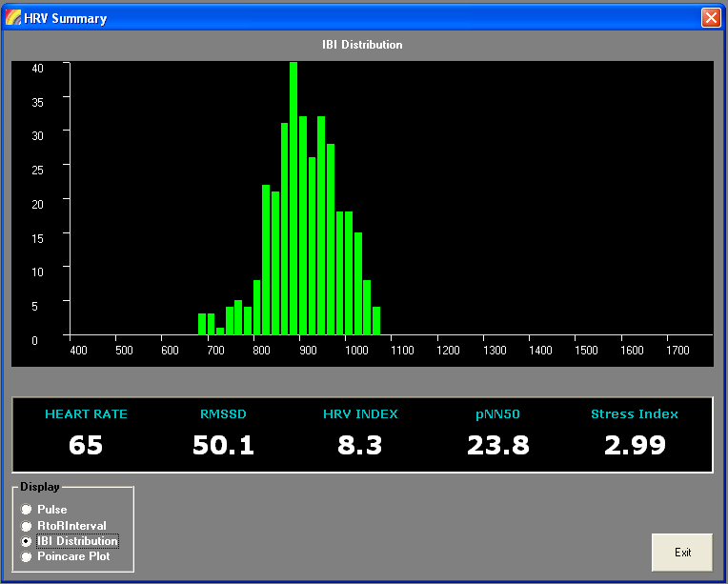Click the RMSSD label

tap(223, 414)
